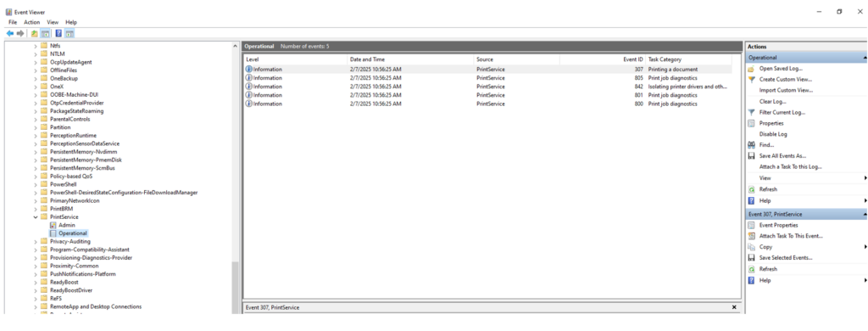This screenshot has height=331, width=868.
Task: Click the Information icon on the event 842 row
Action: click(x=248, y=87)
